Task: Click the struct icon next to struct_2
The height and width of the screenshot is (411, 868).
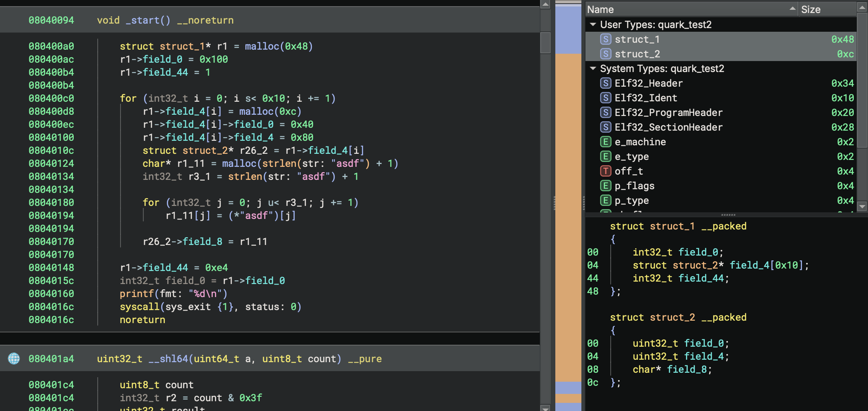Action: point(605,54)
